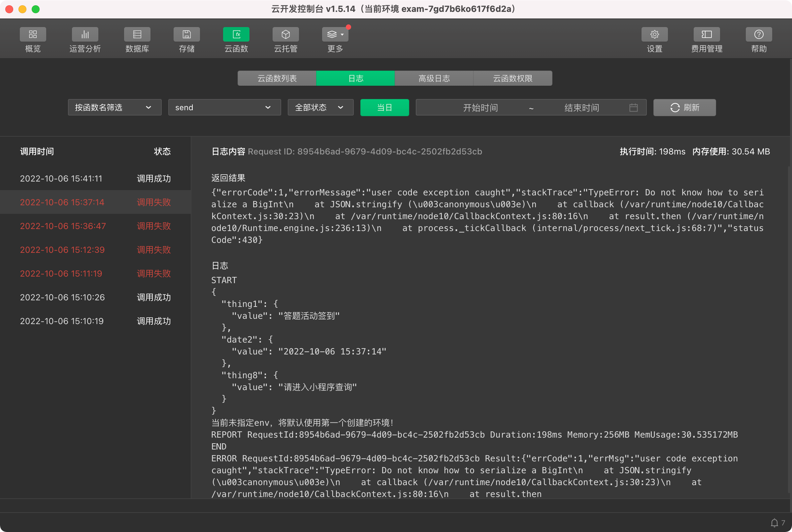Screen dimensions: 792x532
Task: Expand the send function dropdown
Action: pyautogui.click(x=224, y=108)
